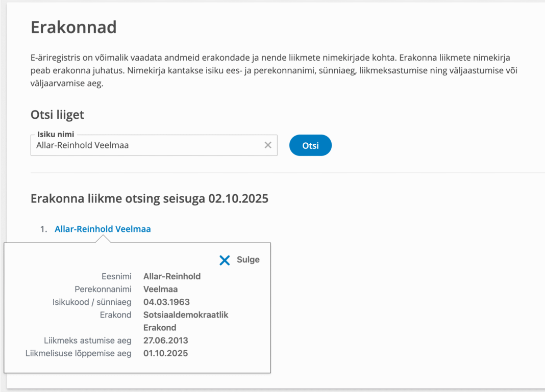Close the member details popup via X icon
The image size is (545, 392).
click(225, 260)
